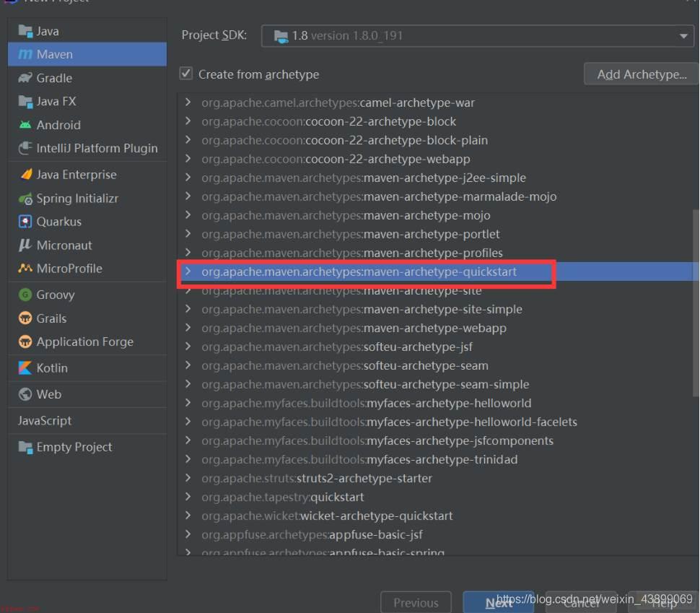Select JavaScript project type

(x=45, y=421)
